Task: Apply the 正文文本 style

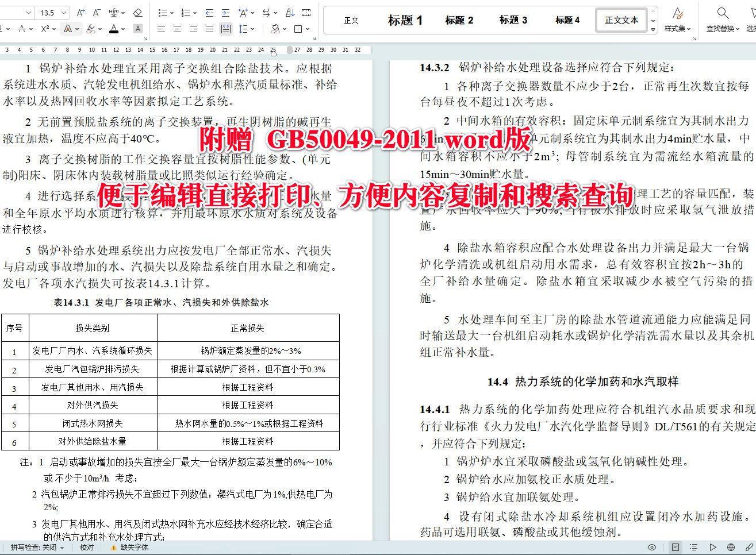Action: (x=621, y=20)
